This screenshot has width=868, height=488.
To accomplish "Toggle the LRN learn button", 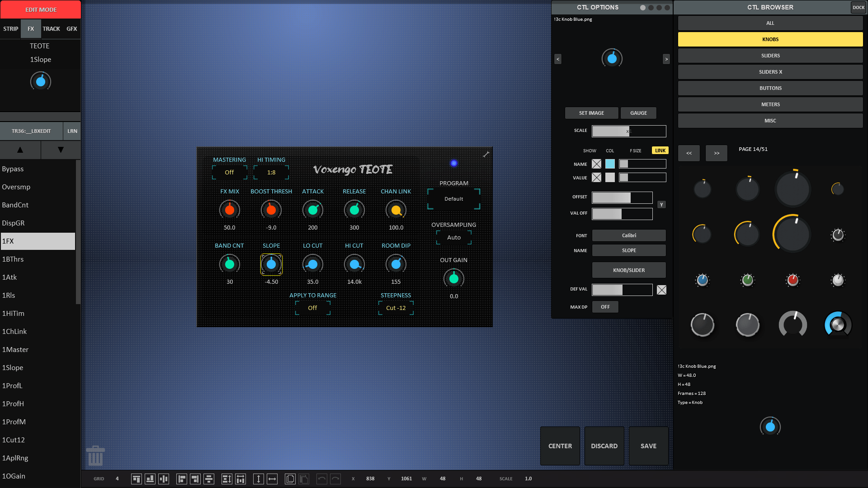I will [72, 131].
